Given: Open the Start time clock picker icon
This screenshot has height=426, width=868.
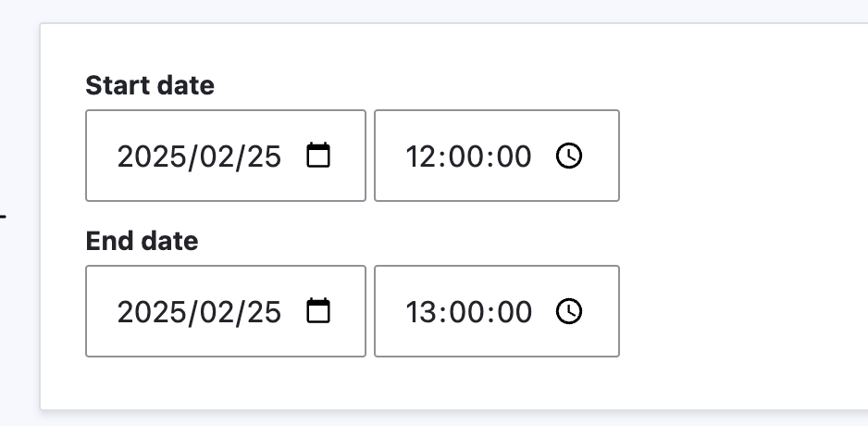Looking at the screenshot, I should (569, 156).
